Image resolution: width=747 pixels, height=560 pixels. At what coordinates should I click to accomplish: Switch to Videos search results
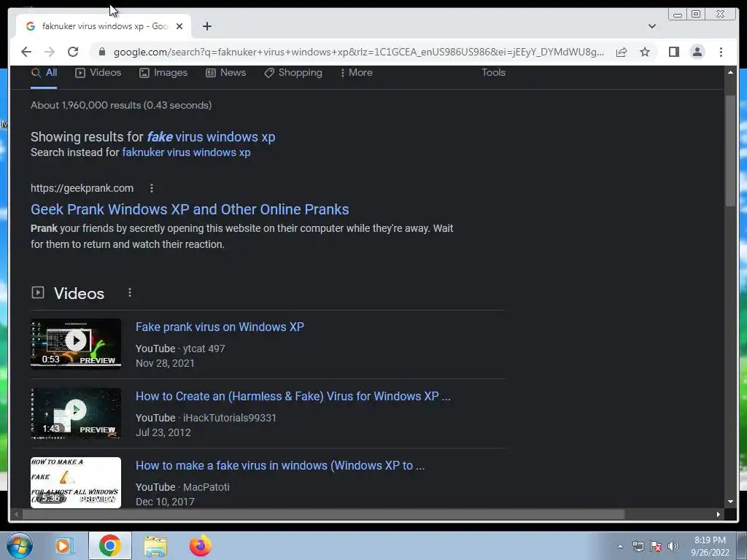(98, 73)
